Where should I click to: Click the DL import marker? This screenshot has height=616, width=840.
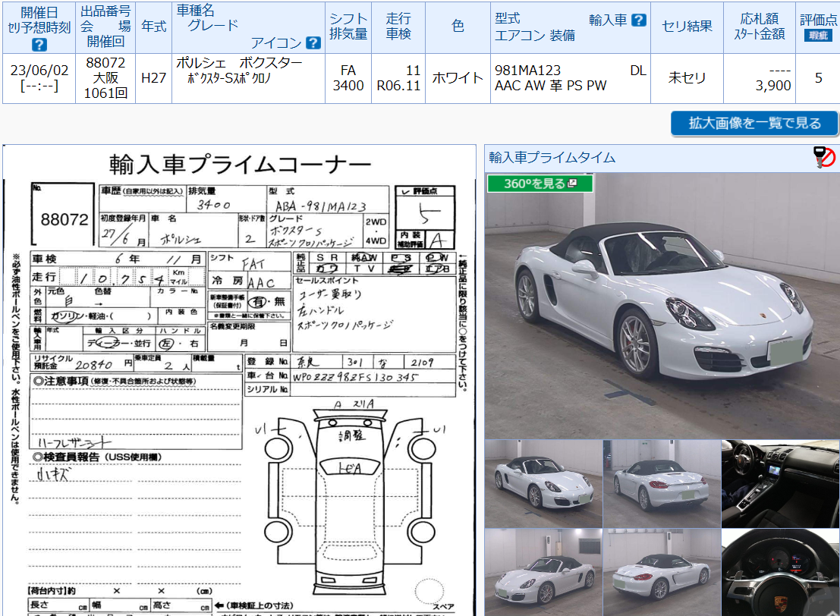(637, 70)
